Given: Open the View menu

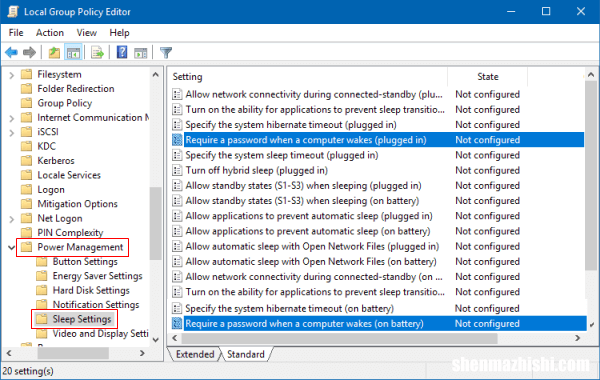Looking at the screenshot, I should 86,33.
